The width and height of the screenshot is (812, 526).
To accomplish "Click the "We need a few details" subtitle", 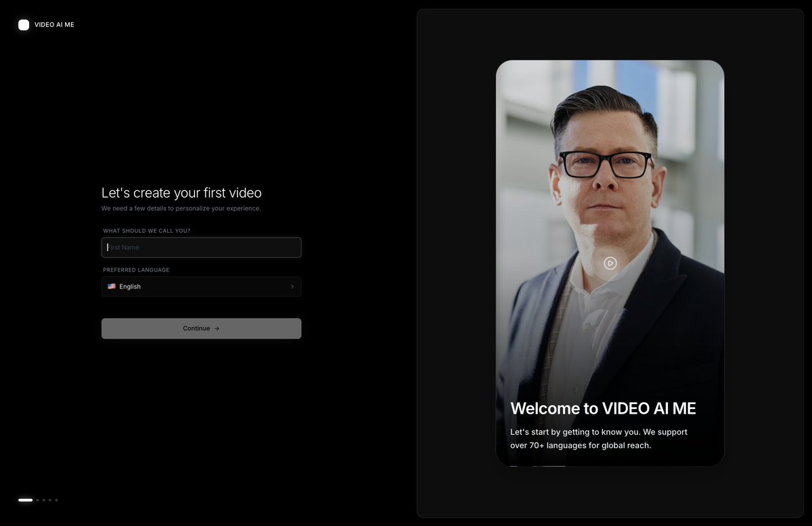I will pos(181,209).
